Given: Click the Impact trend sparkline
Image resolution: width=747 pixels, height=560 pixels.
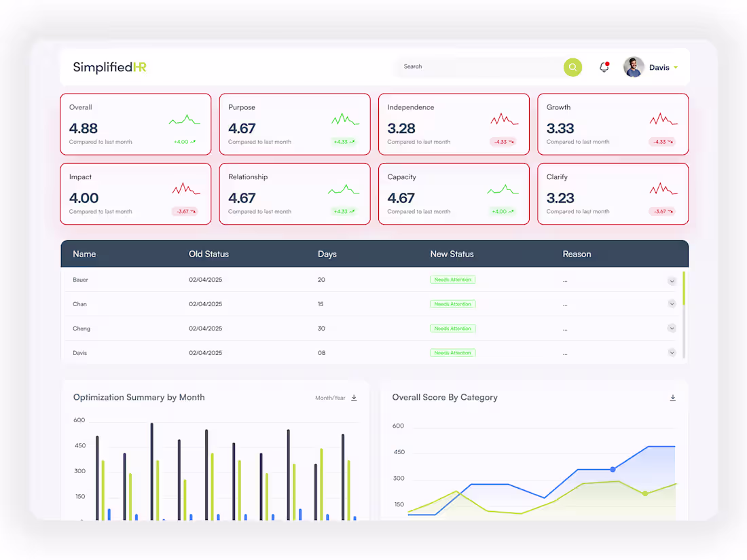Looking at the screenshot, I should tap(186, 189).
